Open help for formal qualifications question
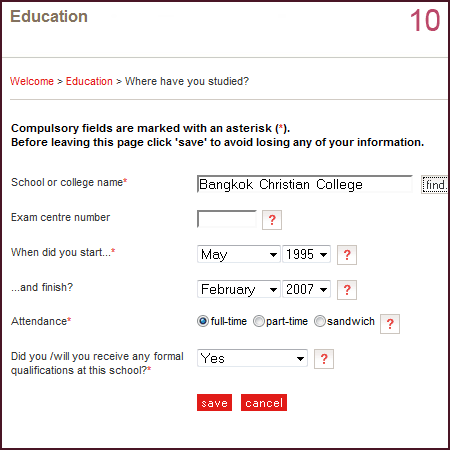This screenshot has height=450, width=450. pyautogui.click(x=324, y=359)
